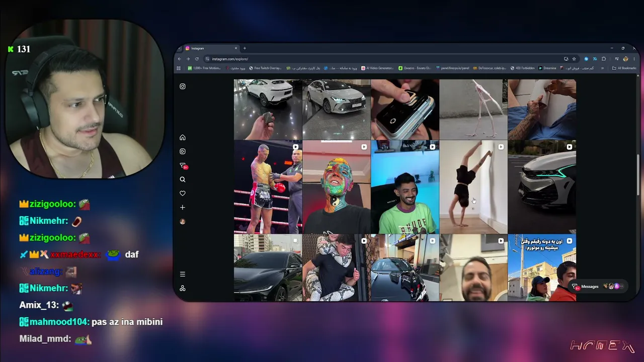Go to Instagram Home feed

click(x=183, y=137)
